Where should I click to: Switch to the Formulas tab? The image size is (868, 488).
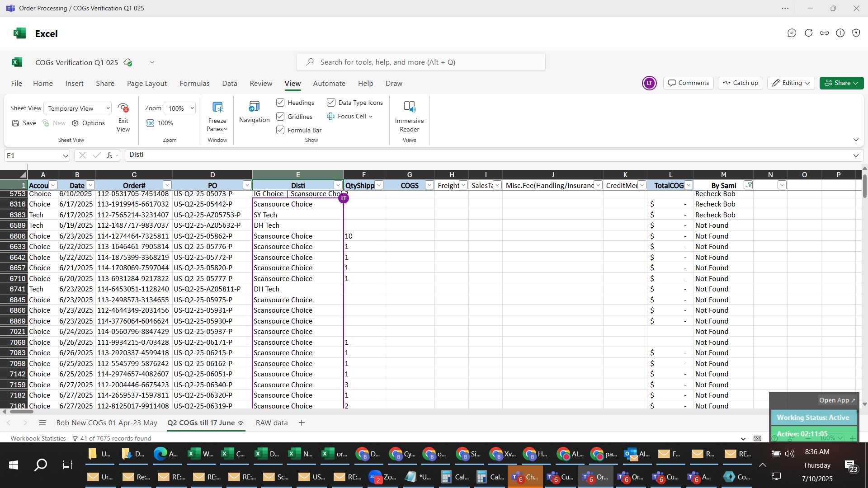pyautogui.click(x=194, y=84)
